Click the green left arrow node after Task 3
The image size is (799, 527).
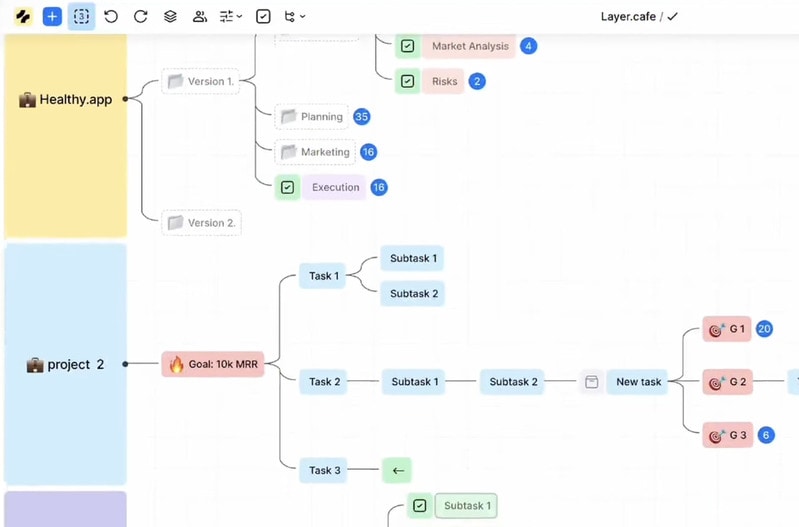coord(397,469)
